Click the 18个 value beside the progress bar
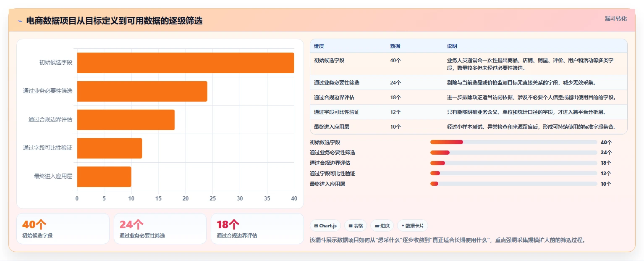 [606, 163]
